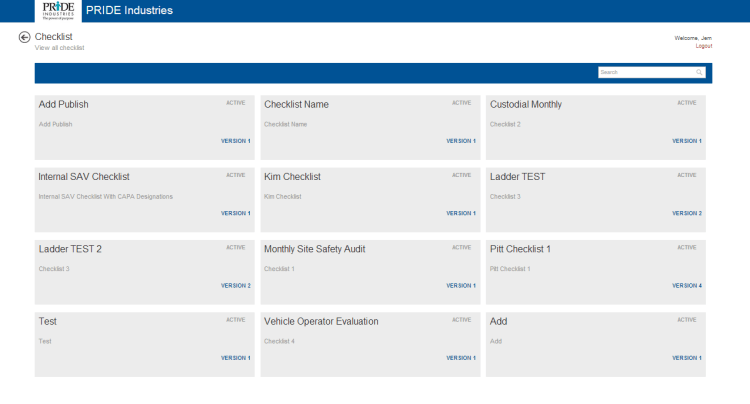Image resolution: width=750 pixels, height=404 pixels.
Task: Click the PRIDE Industries logo
Action: click(56, 11)
